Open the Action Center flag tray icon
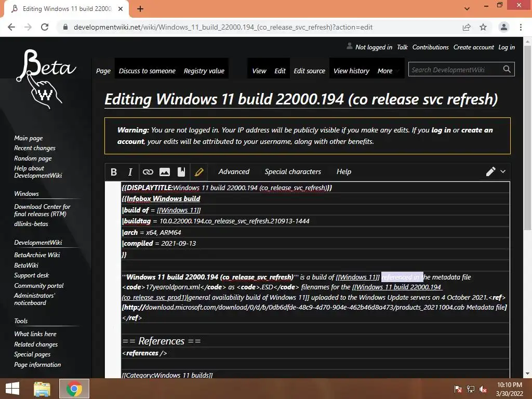Screen dimensions: 532x399 (458, 389)
